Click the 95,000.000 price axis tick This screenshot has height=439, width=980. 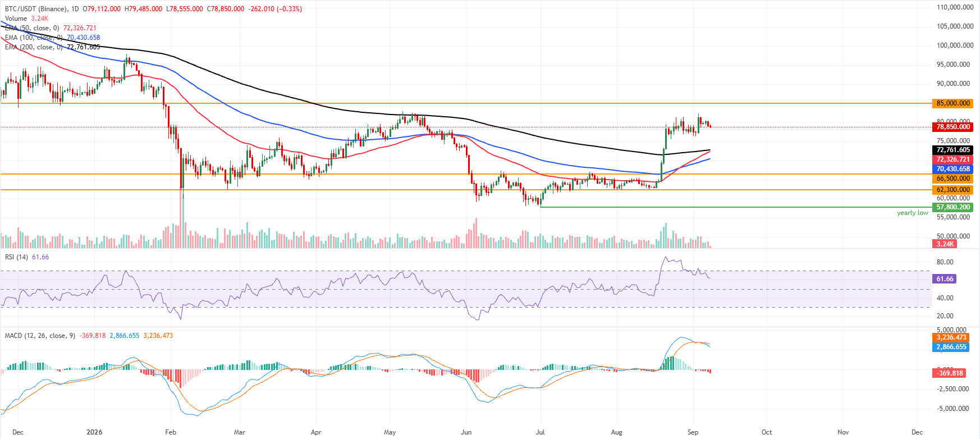pyautogui.click(x=953, y=65)
